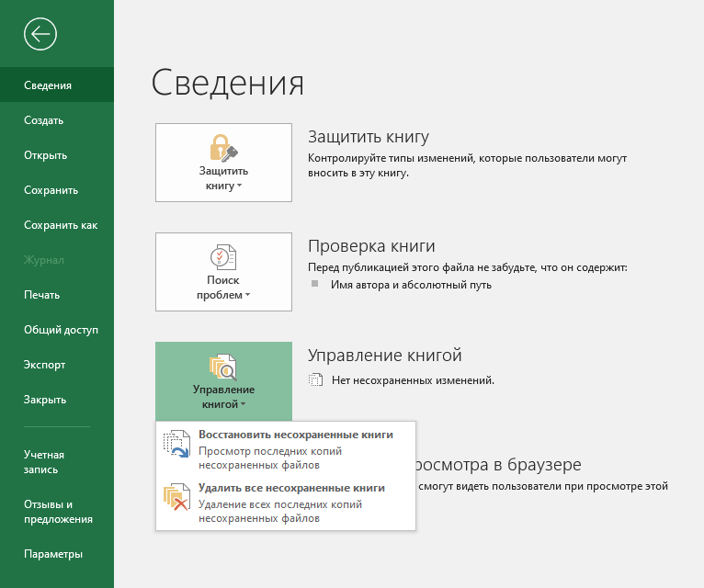Open the Защитить книгу dropdown arrow
The width and height of the screenshot is (704, 588).
[x=239, y=186]
